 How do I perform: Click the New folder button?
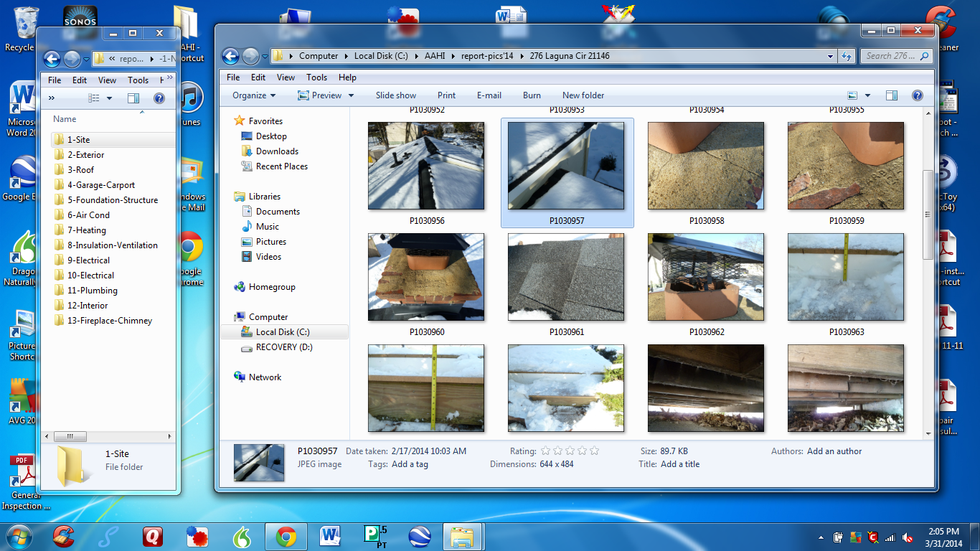point(583,95)
